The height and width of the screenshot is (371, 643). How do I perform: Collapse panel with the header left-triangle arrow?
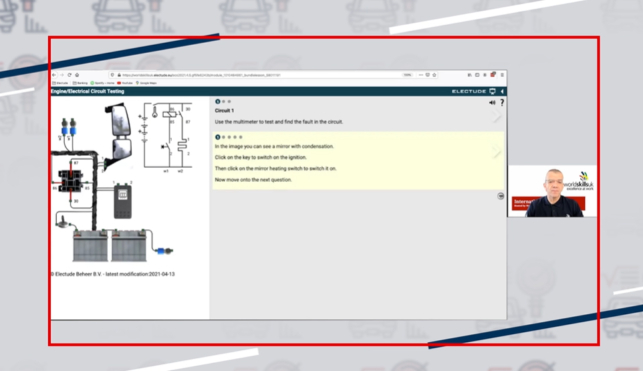pyautogui.click(x=502, y=91)
